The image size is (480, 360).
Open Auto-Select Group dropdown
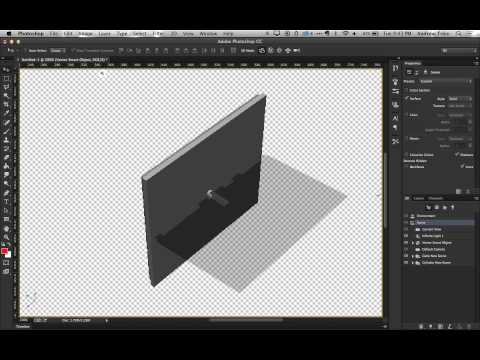coord(58,51)
